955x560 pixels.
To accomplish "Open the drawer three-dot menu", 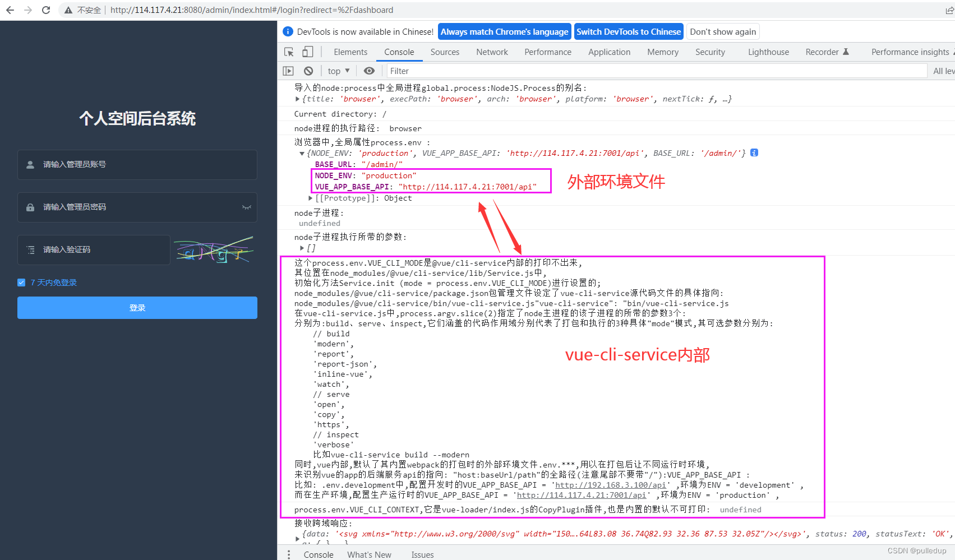I will coord(289,554).
